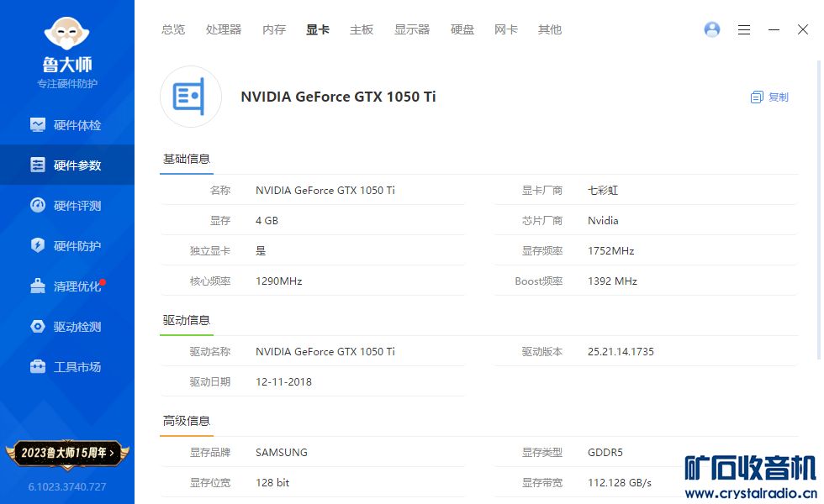Select the 显示器 tab
This screenshot has height=504, width=824.
(412, 29)
